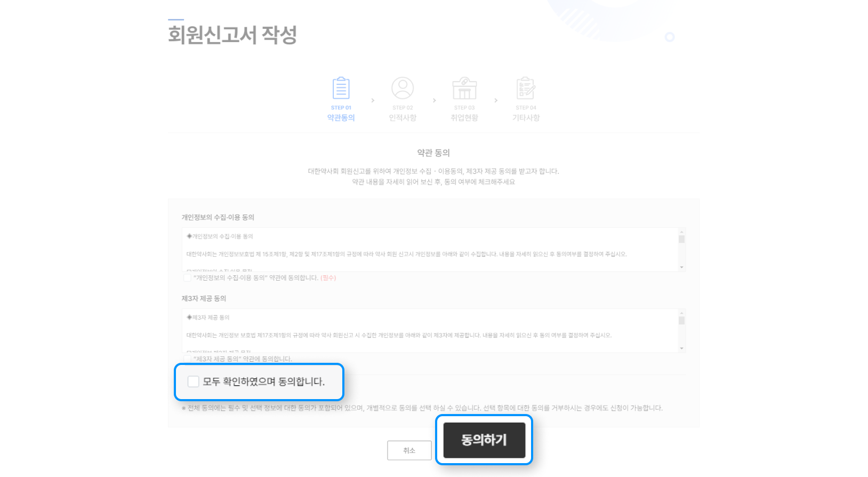
Task: Check the 모두 확인하였으며 동의합니다 checkbox
Action: point(194,381)
